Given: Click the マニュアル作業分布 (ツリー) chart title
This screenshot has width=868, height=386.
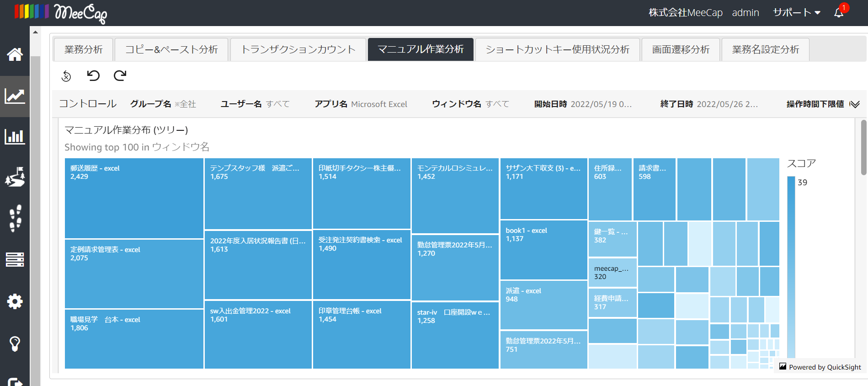Looking at the screenshot, I should (x=126, y=130).
